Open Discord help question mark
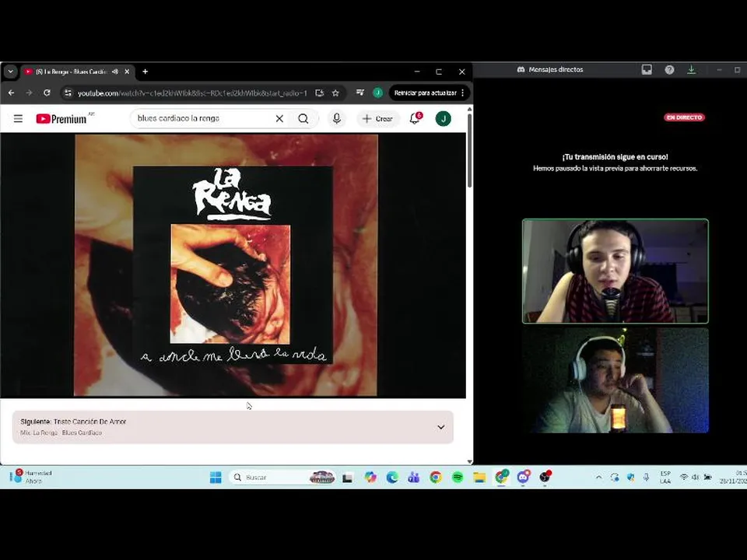The height and width of the screenshot is (560, 747). pos(669,69)
